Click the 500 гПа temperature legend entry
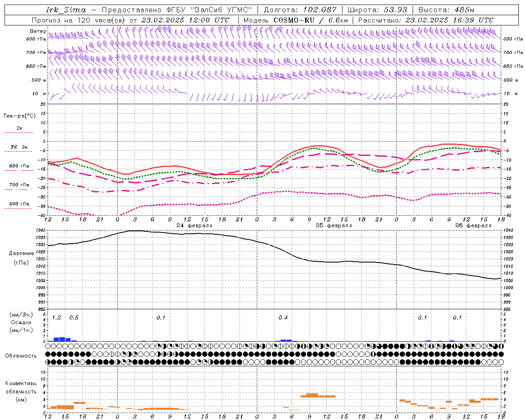This screenshot has width=525, height=420. pyautogui.click(x=19, y=204)
